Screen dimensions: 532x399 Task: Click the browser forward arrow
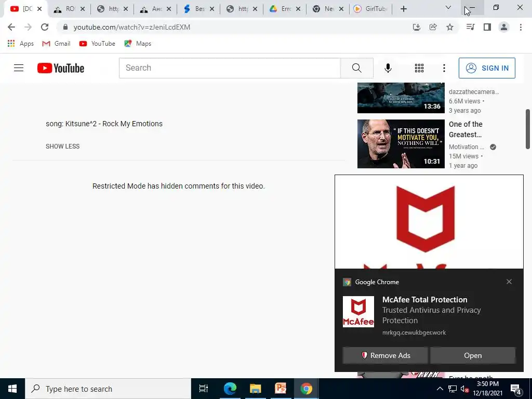[28, 27]
